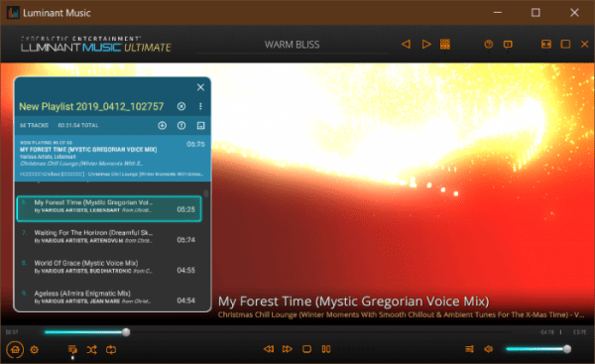Skip to the previous track

click(x=269, y=349)
